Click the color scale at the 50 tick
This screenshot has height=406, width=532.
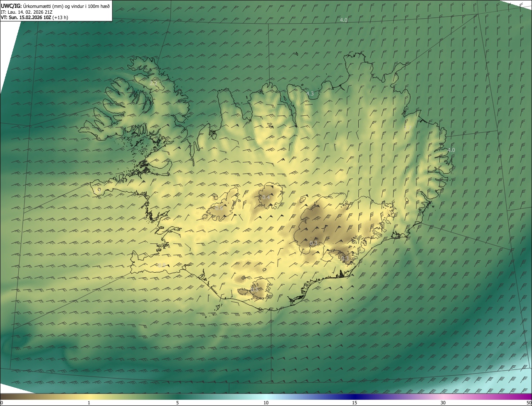529,403
